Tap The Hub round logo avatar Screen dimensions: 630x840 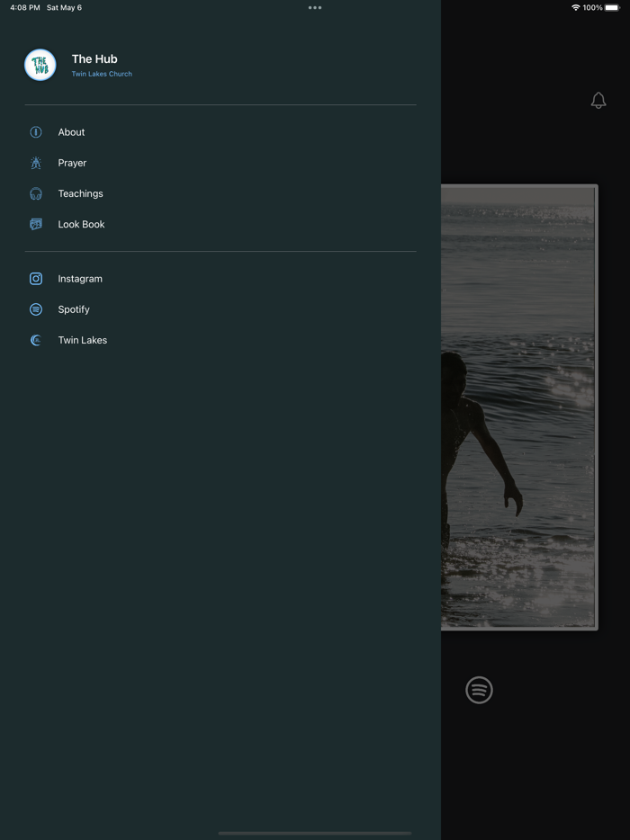coord(40,65)
